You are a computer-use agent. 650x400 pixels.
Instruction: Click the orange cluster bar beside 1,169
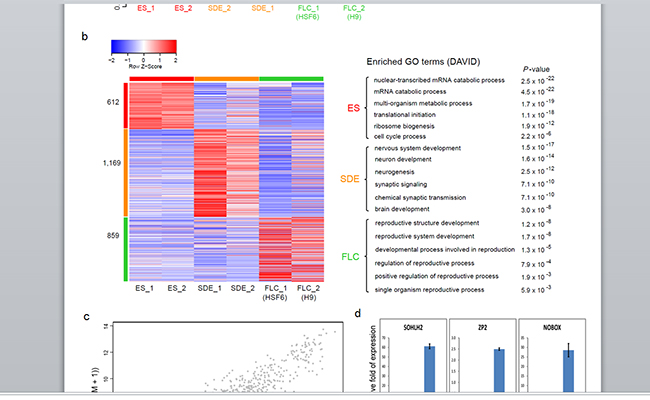point(124,172)
